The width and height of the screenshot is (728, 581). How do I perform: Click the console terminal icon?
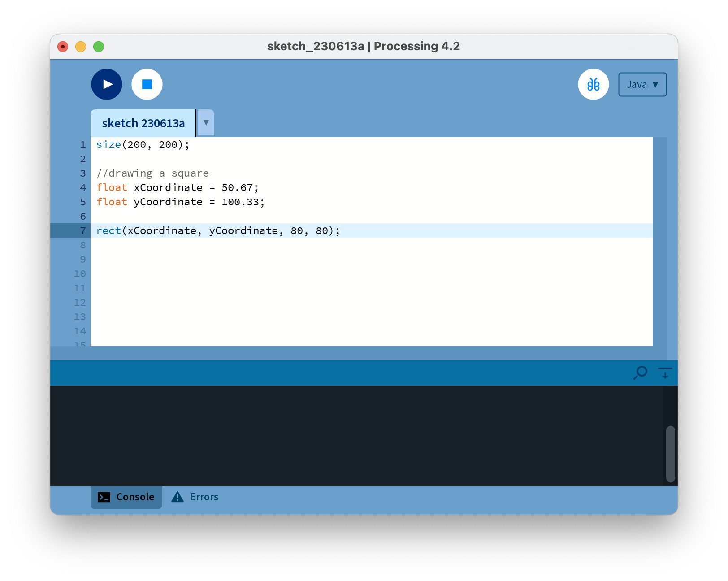(x=104, y=497)
